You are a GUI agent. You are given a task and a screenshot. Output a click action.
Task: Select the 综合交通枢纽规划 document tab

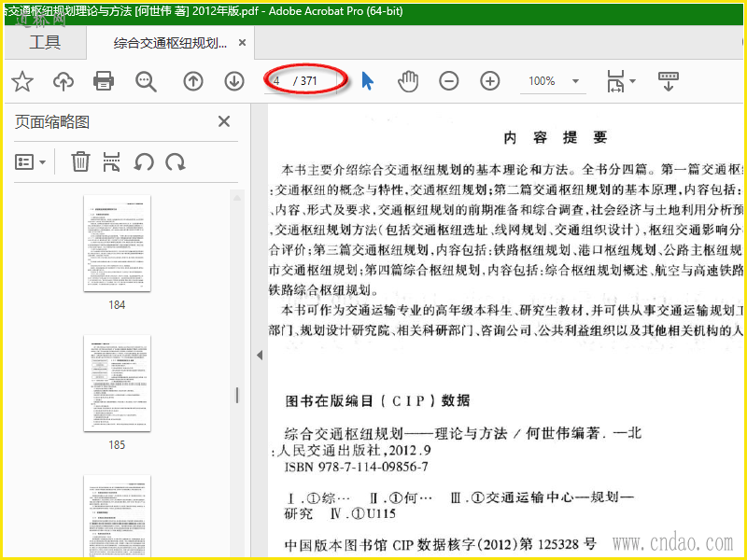[170, 43]
